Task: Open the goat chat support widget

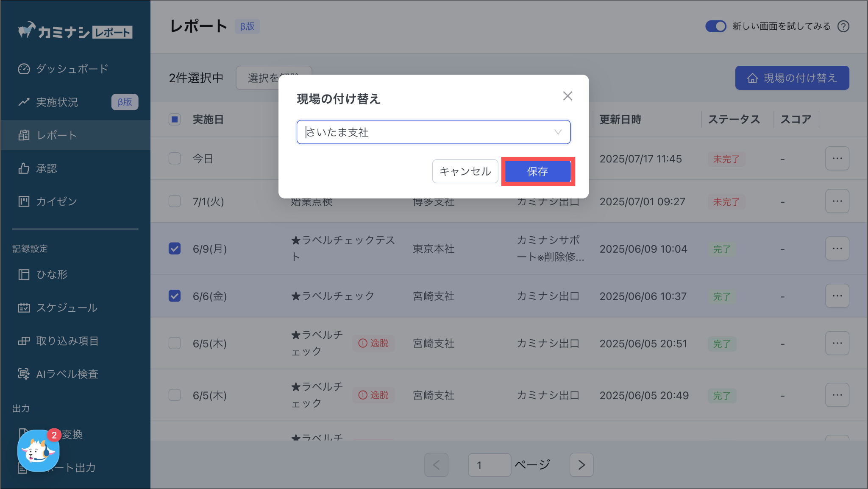Action: click(x=38, y=451)
